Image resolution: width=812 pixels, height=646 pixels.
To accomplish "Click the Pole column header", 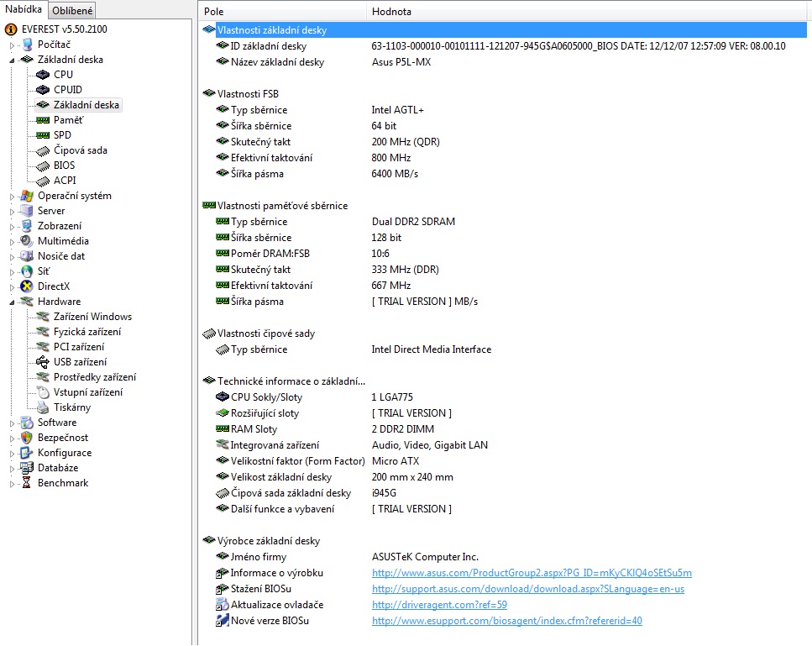I will point(282,12).
